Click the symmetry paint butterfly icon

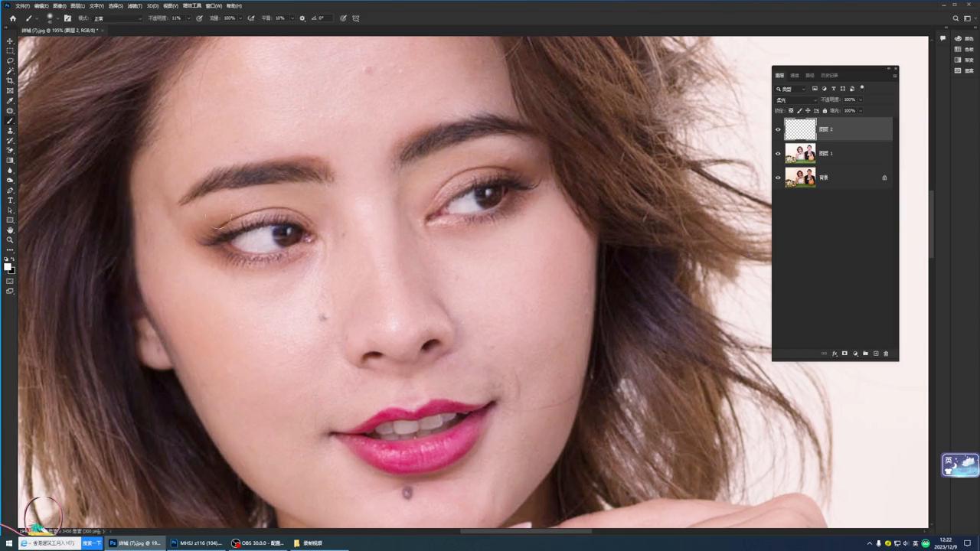tap(356, 18)
